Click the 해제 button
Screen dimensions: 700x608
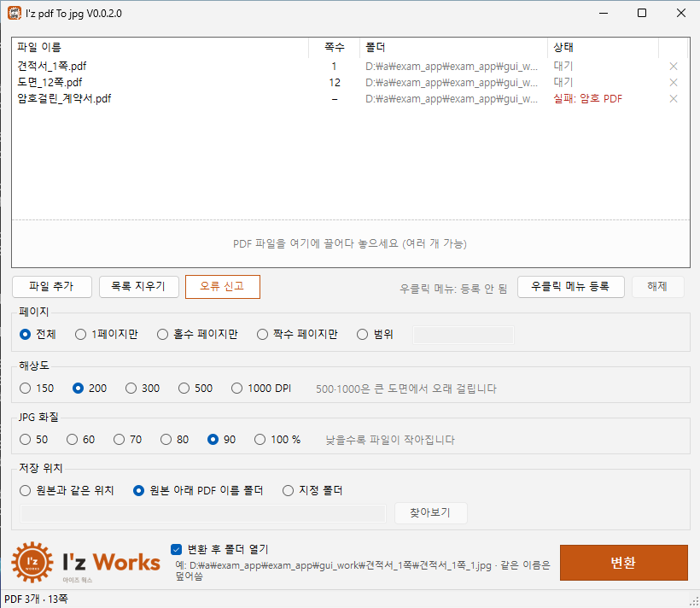657,286
